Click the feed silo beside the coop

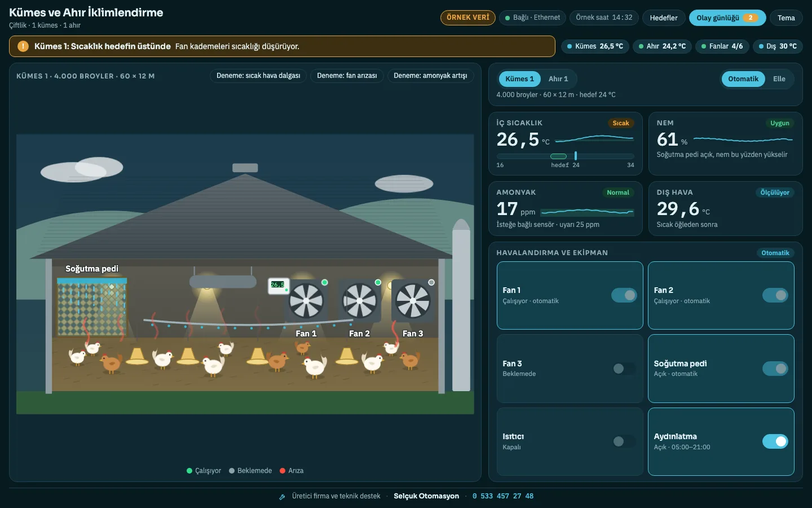[461, 305]
